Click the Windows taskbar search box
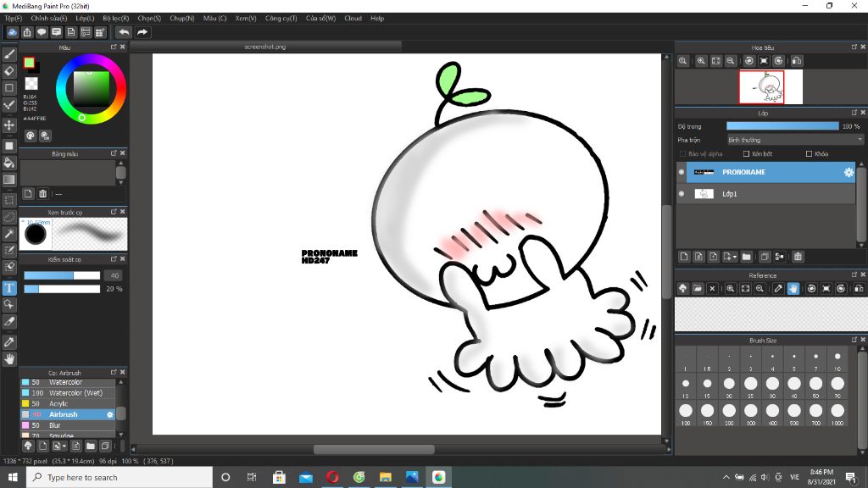This screenshot has width=868, height=488. (x=119, y=477)
